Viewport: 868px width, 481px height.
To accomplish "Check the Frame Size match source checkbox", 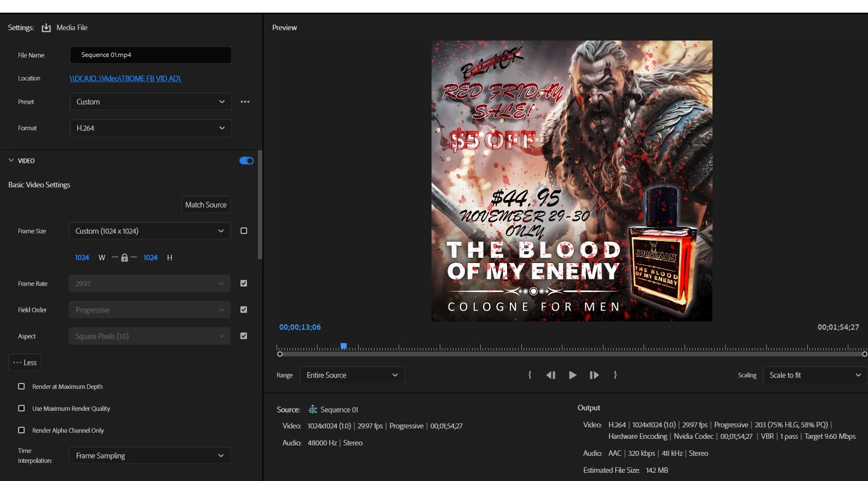I will click(244, 231).
